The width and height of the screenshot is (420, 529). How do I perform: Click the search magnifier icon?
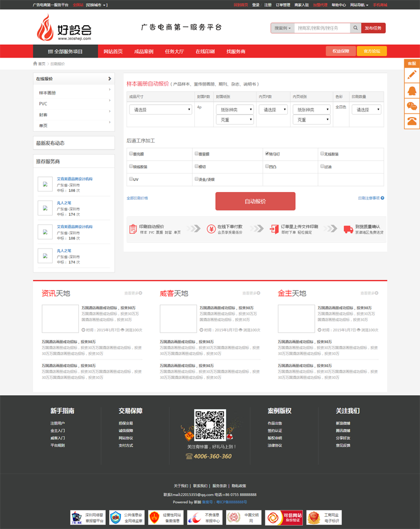tap(355, 28)
